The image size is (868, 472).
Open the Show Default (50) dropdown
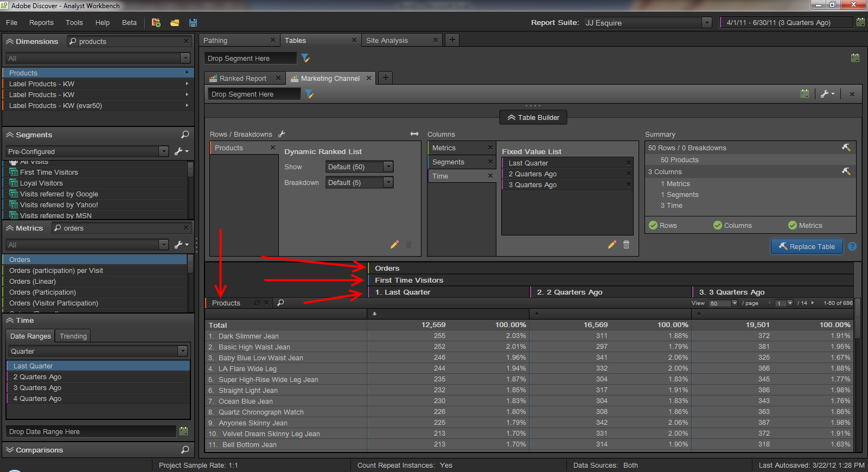pyautogui.click(x=388, y=167)
